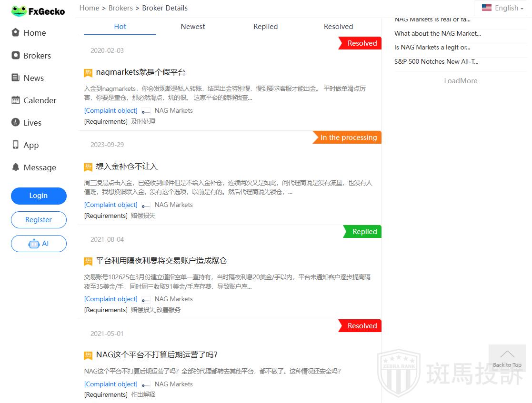Click the FxGecko frog logo
Viewport: 532px width, 403px height.
[x=19, y=11]
